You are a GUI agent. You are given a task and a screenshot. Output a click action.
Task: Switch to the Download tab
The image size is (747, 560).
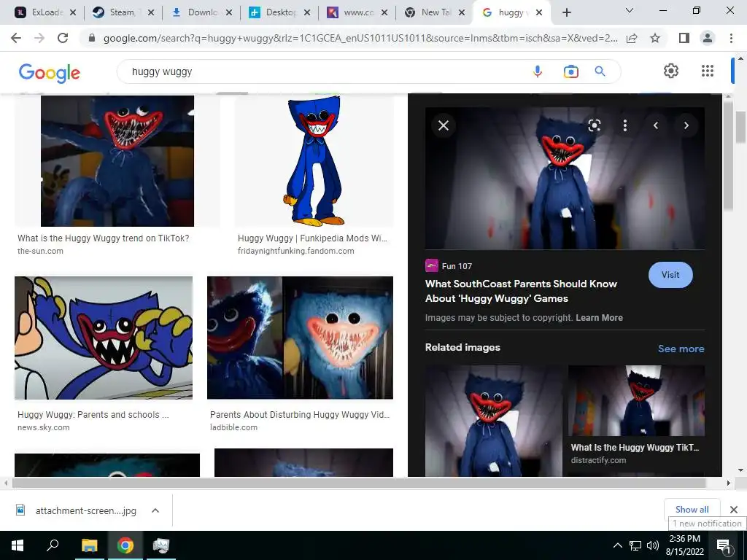(196, 12)
